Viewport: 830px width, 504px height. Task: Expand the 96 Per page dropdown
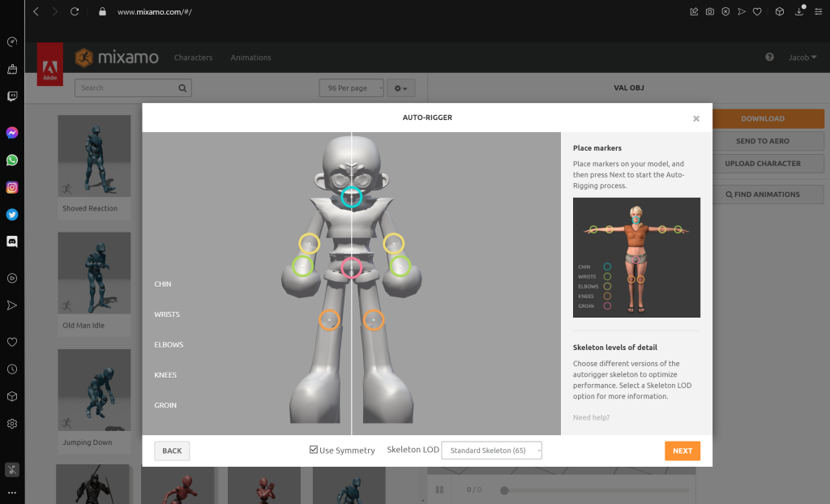(351, 88)
